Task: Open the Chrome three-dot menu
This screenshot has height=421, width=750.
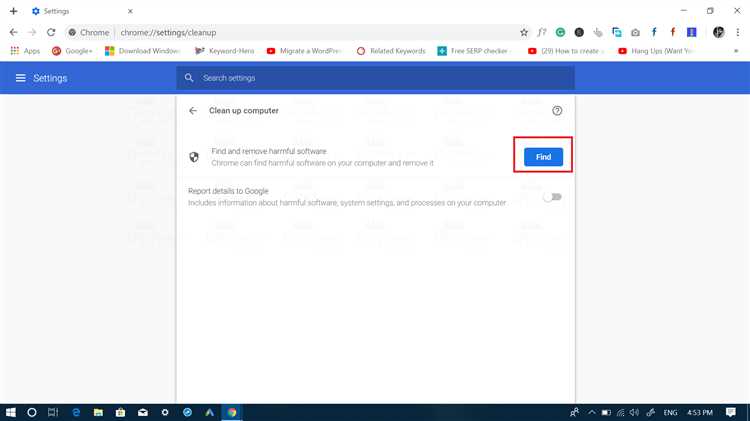Action: (738, 32)
